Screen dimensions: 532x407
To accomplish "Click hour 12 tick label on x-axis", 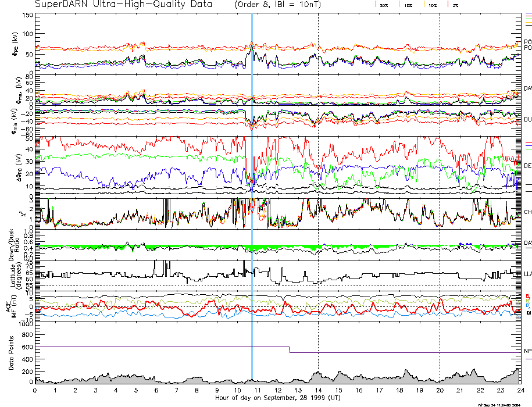I will [x=277, y=390].
